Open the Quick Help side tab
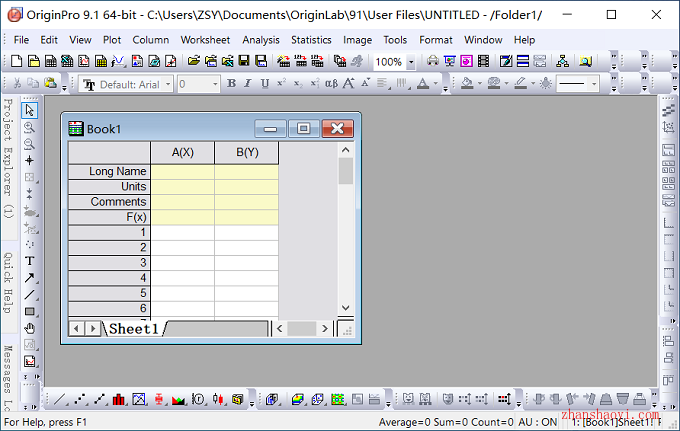This screenshot has height=431, width=680. [x=8, y=283]
